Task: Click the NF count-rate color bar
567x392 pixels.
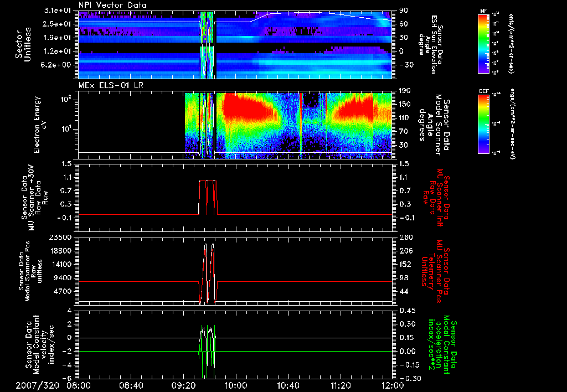Action: pyautogui.click(x=484, y=43)
